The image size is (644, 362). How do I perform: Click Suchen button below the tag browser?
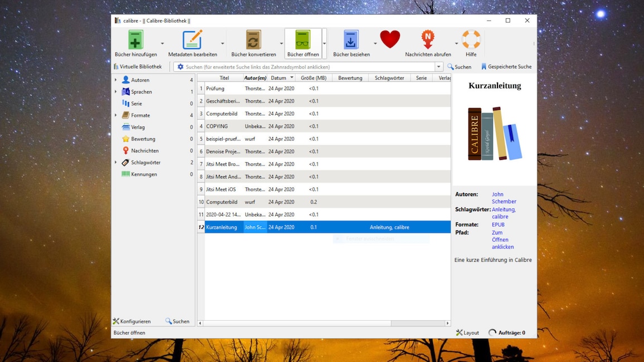177,321
